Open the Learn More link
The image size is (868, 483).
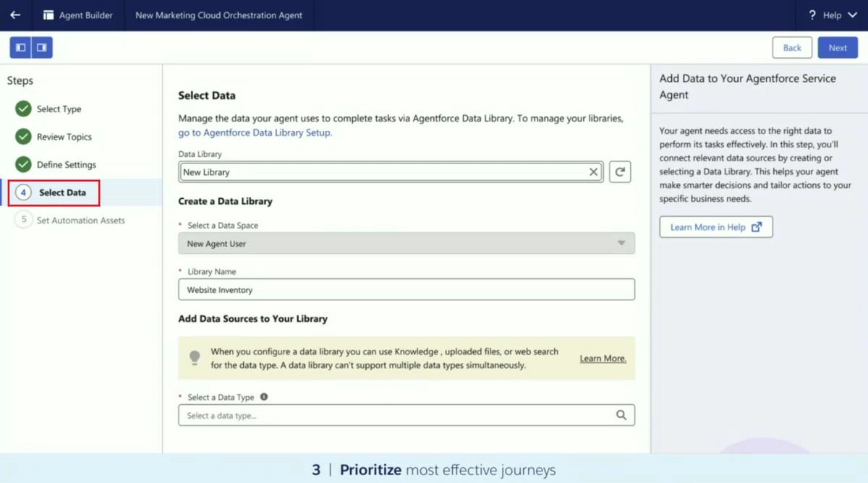click(x=603, y=359)
